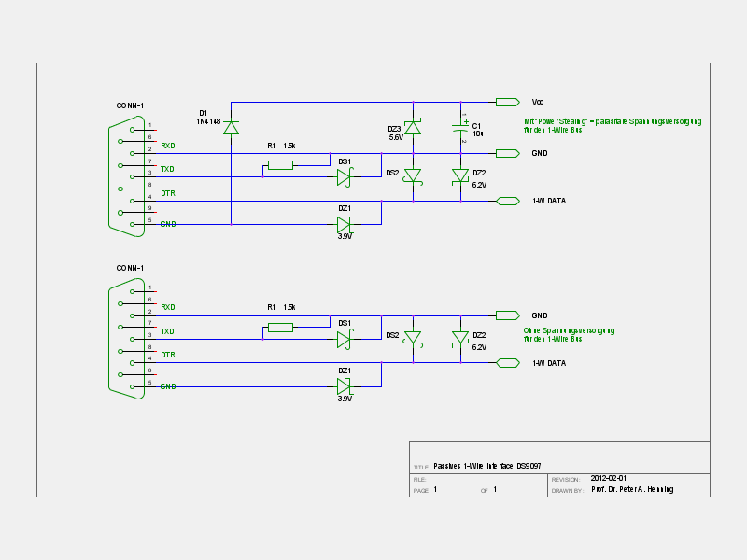Select DTR pin label in circuit without Vcc

168,355
